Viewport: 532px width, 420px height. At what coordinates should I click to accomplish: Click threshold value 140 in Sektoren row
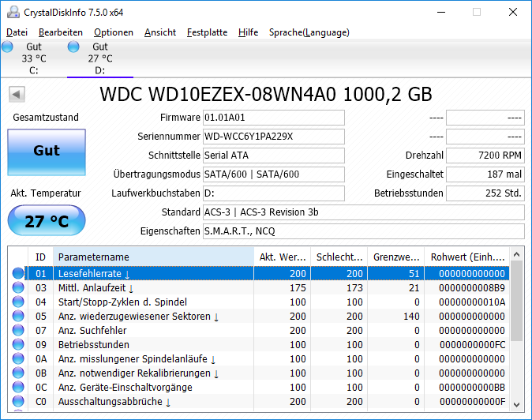tap(411, 317)
